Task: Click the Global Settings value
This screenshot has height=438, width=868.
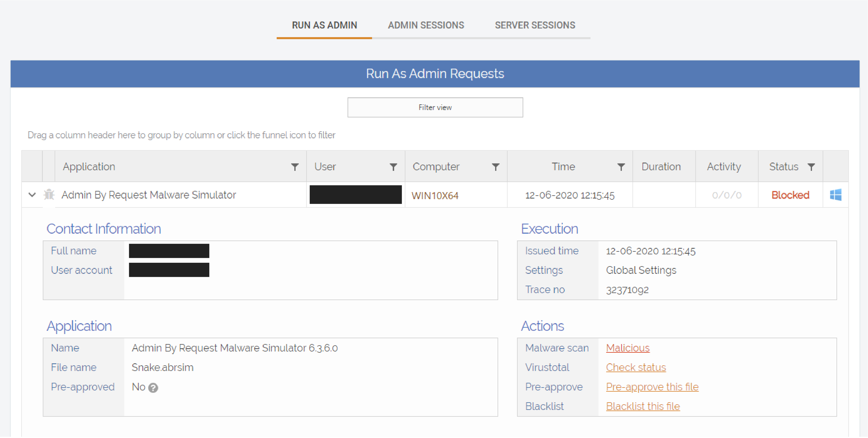Action: tap(641, 271)
